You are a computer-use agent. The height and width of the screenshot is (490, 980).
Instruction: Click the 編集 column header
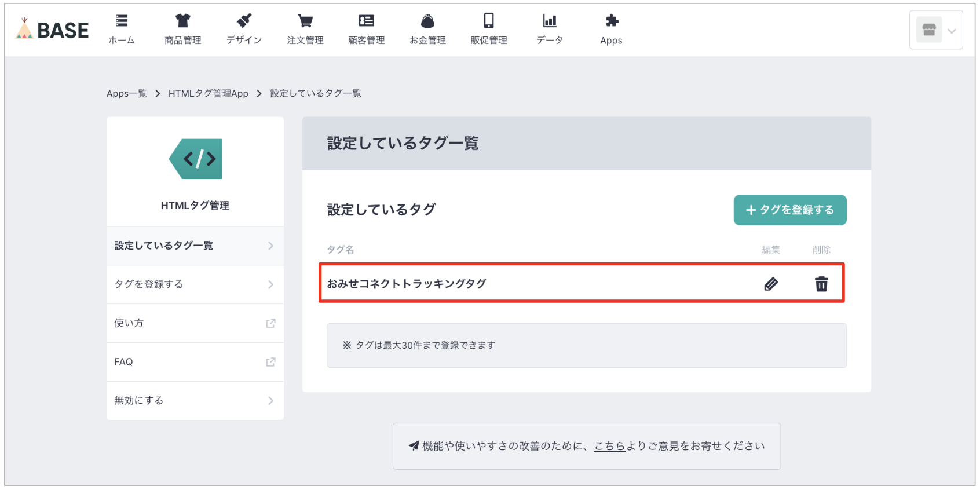[771, 250]
